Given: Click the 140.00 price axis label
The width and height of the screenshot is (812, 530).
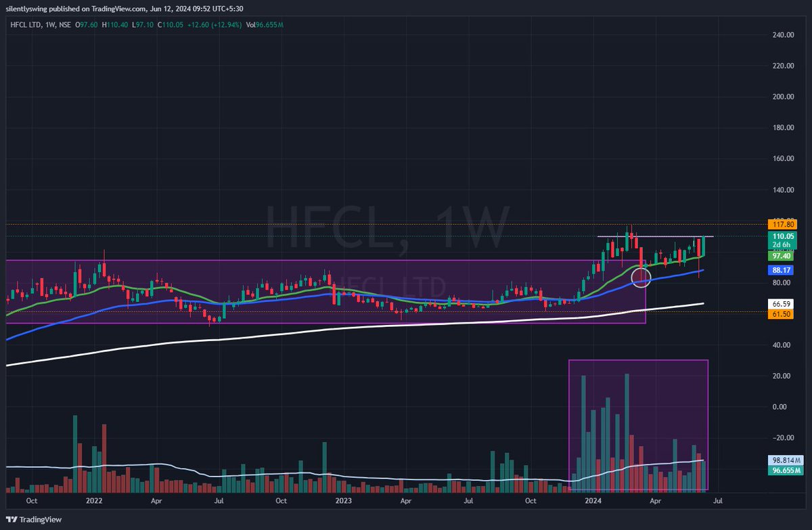Looking at the screenshot, I should tap(783, 190).
